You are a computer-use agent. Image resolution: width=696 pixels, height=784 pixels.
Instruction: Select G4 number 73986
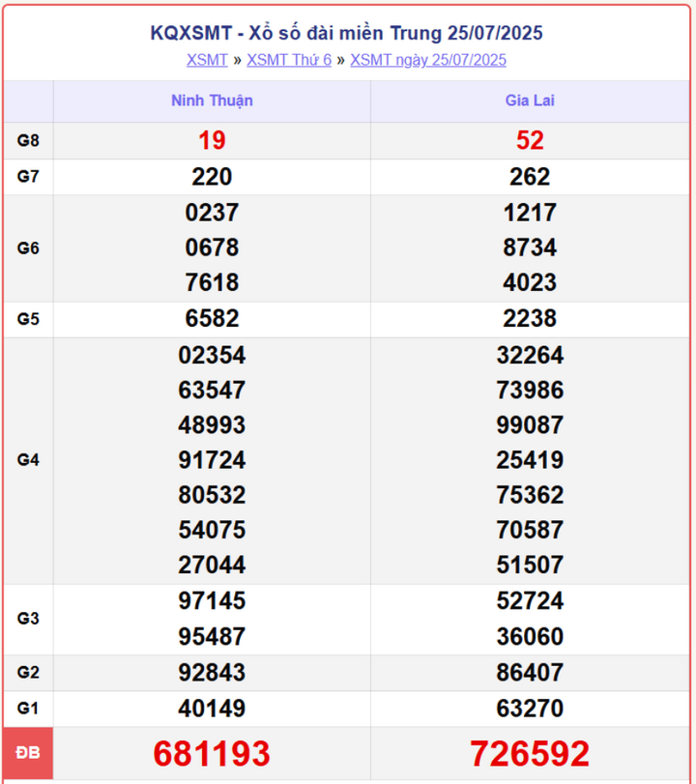[x=530, y=390]
